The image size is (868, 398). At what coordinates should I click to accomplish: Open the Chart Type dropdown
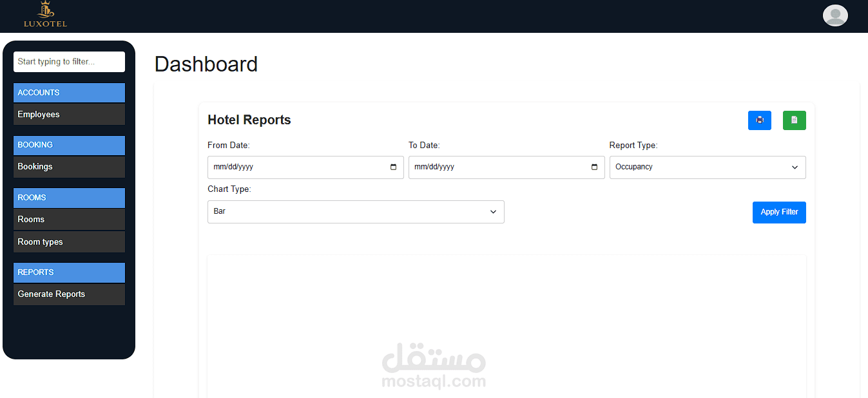(x=356, y=212)
